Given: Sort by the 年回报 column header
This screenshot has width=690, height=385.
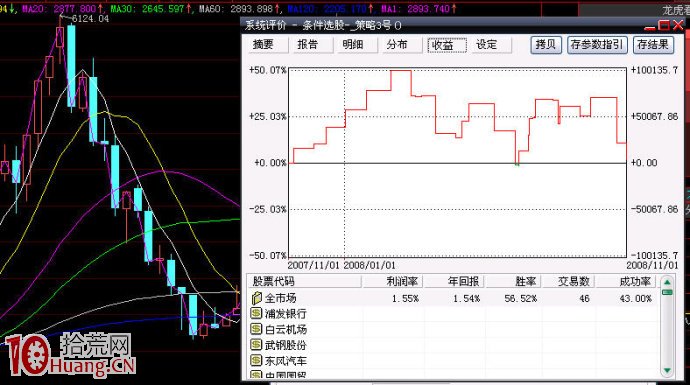Looking at the screenshot, I should 454,282.
